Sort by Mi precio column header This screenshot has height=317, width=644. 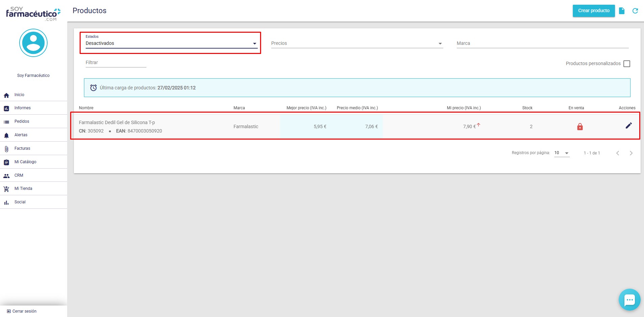(x=464, y=108)
